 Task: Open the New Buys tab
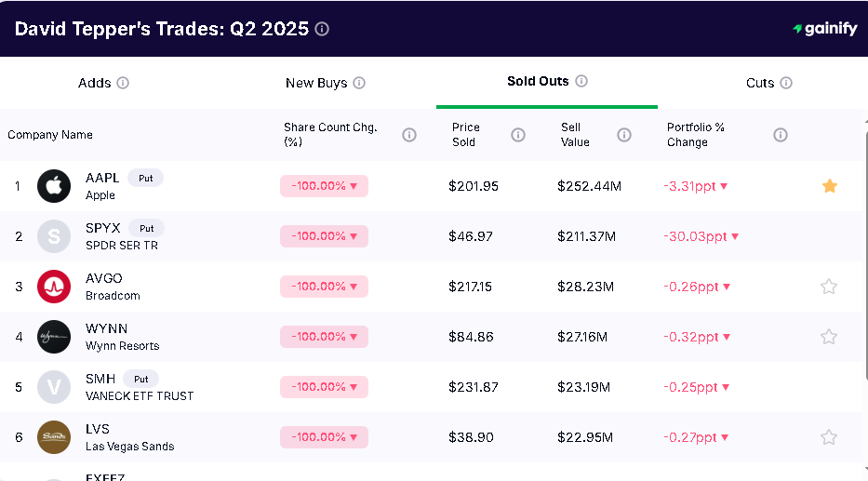316,83
